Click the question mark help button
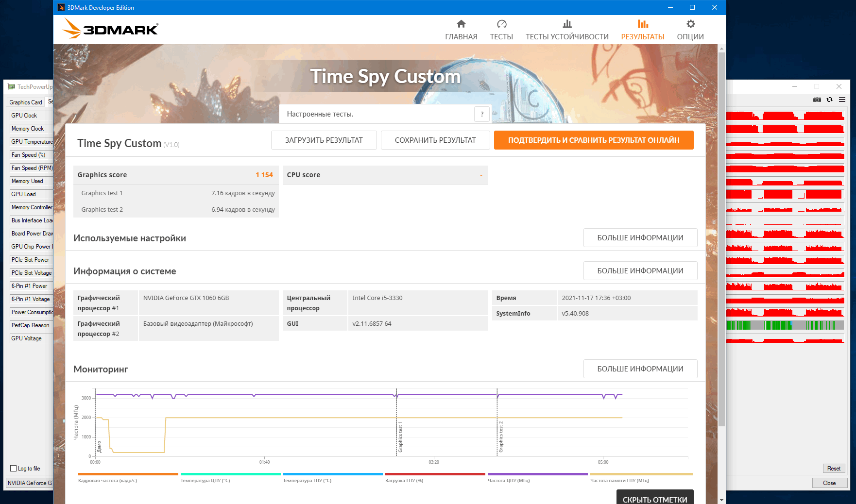Viewport: 856px width, 504px height. (x=482, y=114)
